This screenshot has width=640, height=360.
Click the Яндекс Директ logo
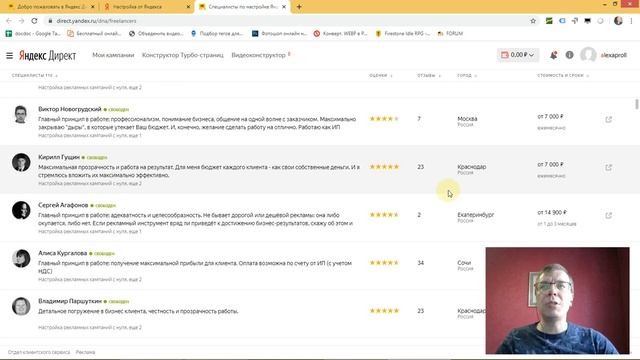[47, 56]
